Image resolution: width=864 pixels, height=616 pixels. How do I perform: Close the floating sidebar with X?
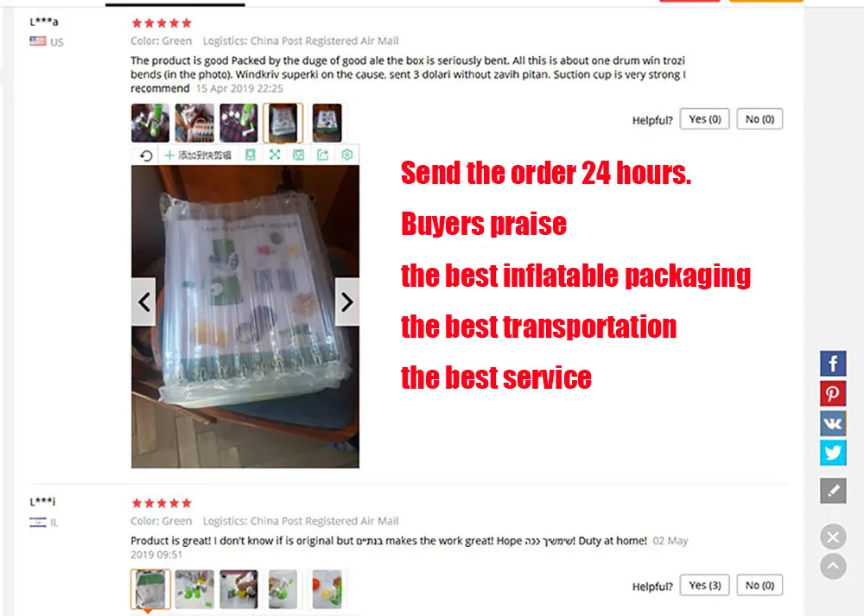(x=833, y=537)
